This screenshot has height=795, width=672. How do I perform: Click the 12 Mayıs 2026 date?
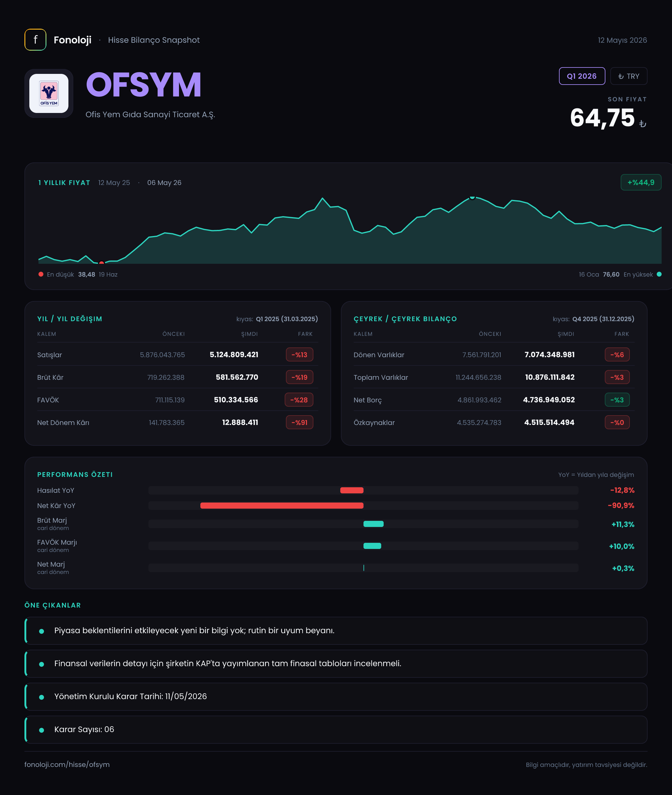[x=623, y=40]
